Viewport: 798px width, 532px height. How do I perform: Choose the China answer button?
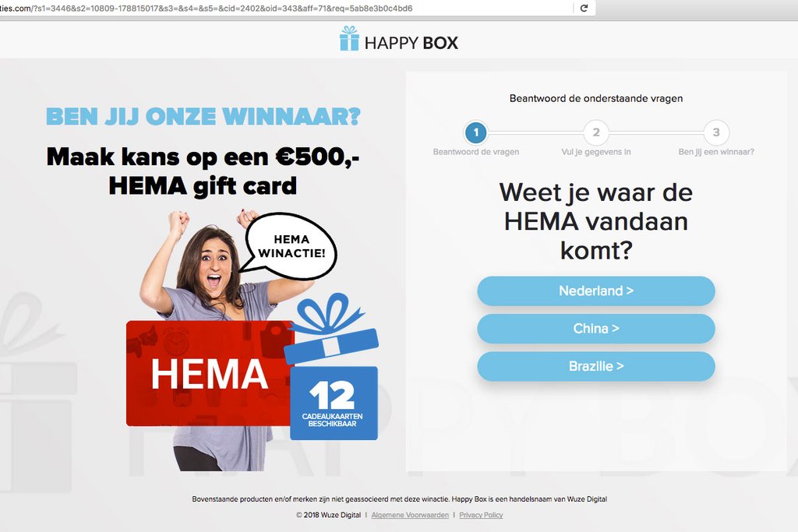click(596, 329)
